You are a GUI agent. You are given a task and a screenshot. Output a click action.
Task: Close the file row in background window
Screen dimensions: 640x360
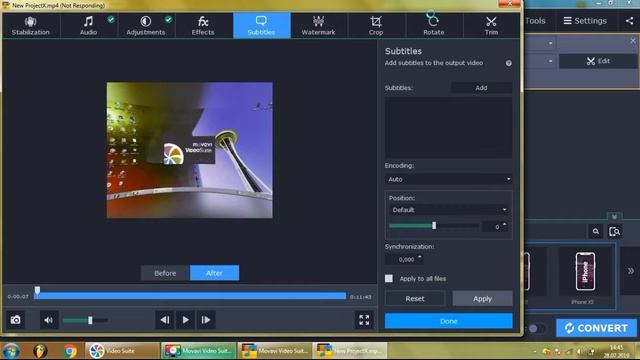[x=633, y=40]
